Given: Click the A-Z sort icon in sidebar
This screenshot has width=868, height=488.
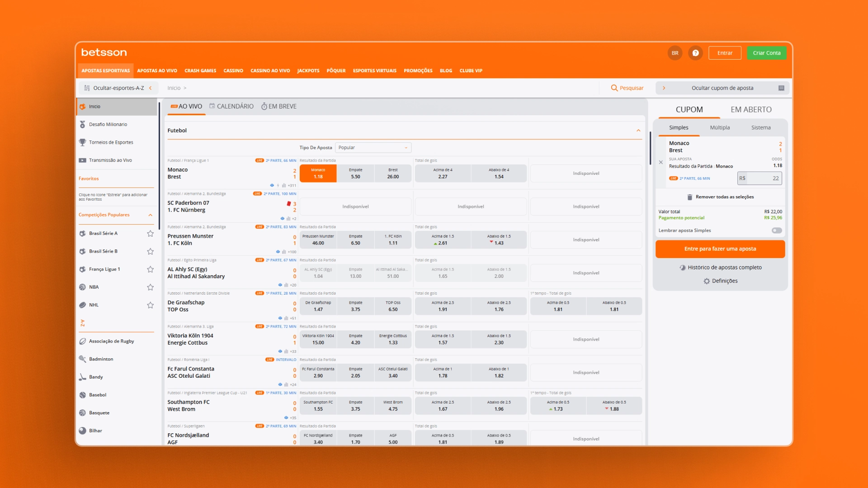Looking at the screenshot, I should pyautogui.click(x=82, y=323).
